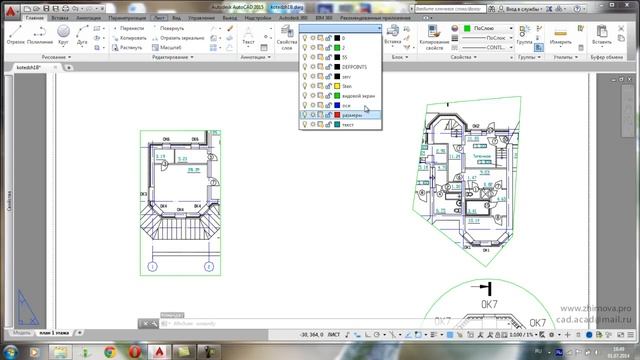Select layer размеры in the list
Screen dimensions: 640x360
pos(340,115)
